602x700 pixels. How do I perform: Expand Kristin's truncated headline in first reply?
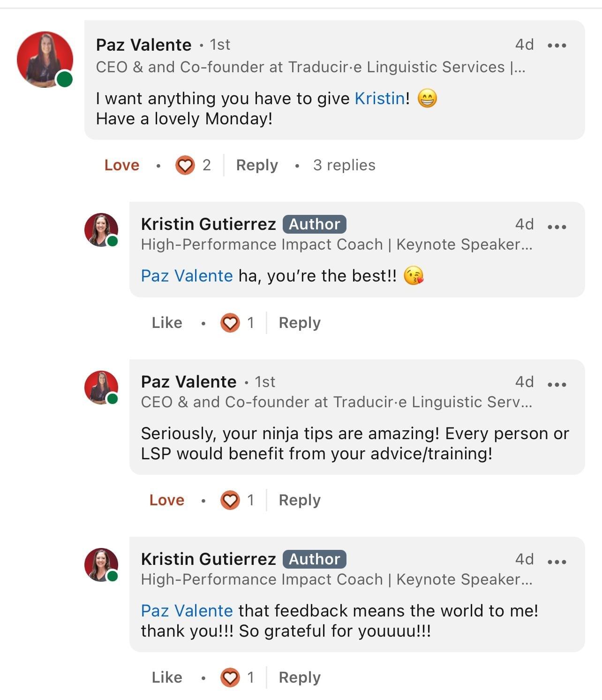point(526,244)
